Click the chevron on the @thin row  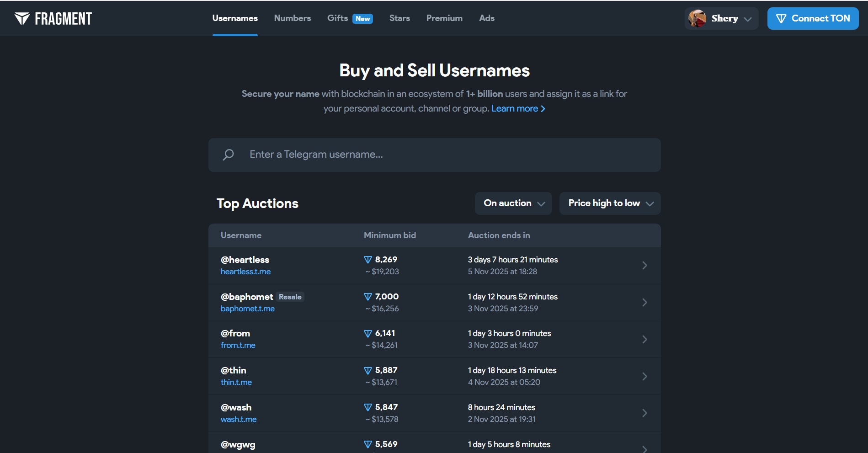coord(644,376)
